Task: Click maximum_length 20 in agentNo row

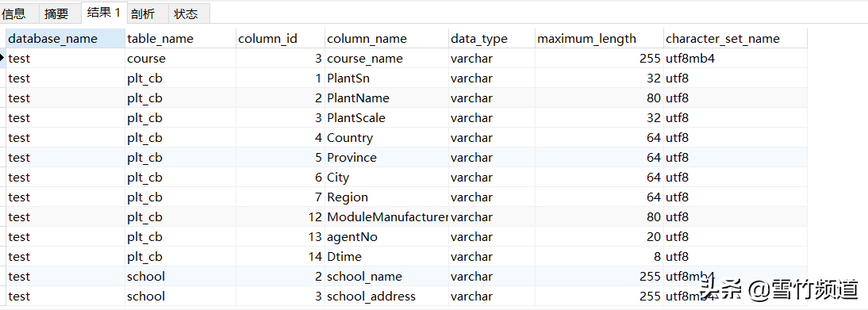Action: pos(599,237)
